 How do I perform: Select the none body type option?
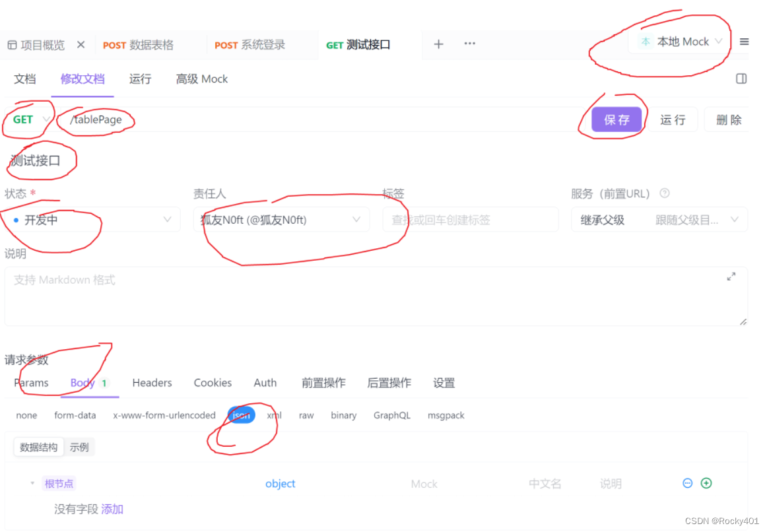[26, 415]
